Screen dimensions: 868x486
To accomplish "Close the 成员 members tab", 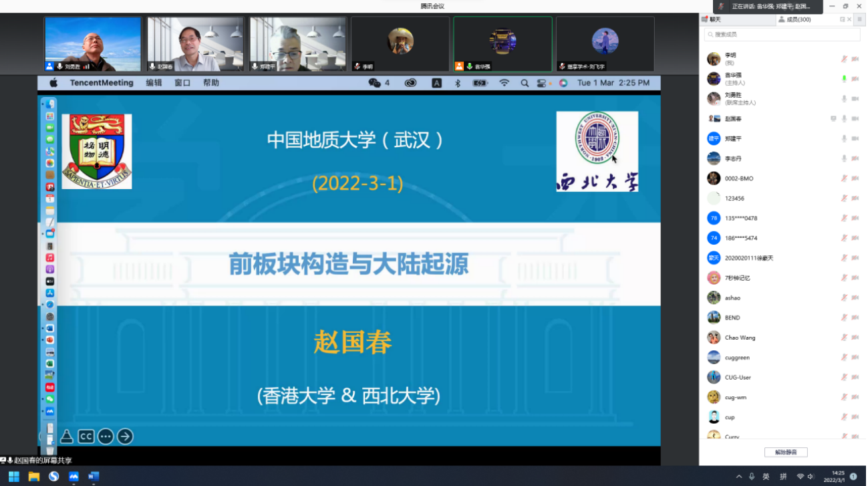I will [x=850, y=19].
